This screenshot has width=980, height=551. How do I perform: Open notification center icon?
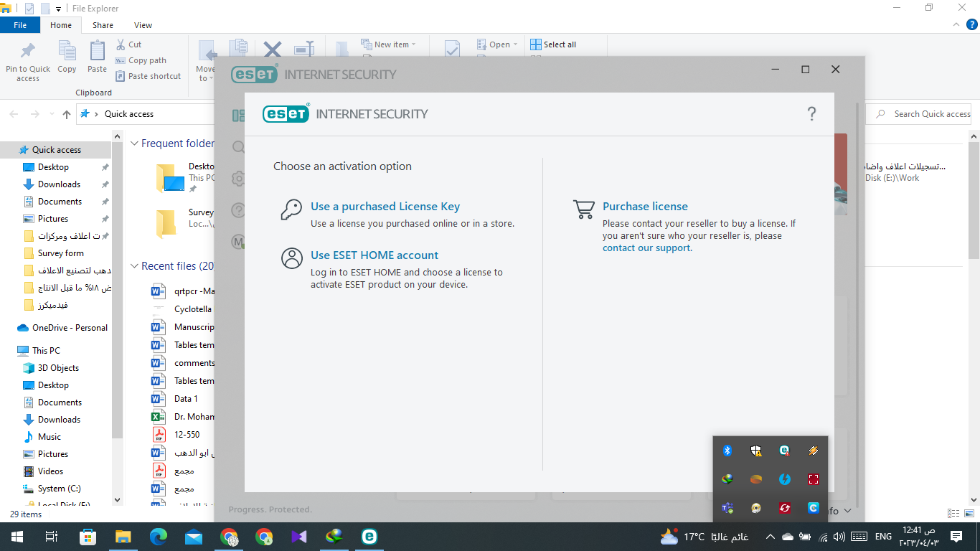[x=956, y=537]
